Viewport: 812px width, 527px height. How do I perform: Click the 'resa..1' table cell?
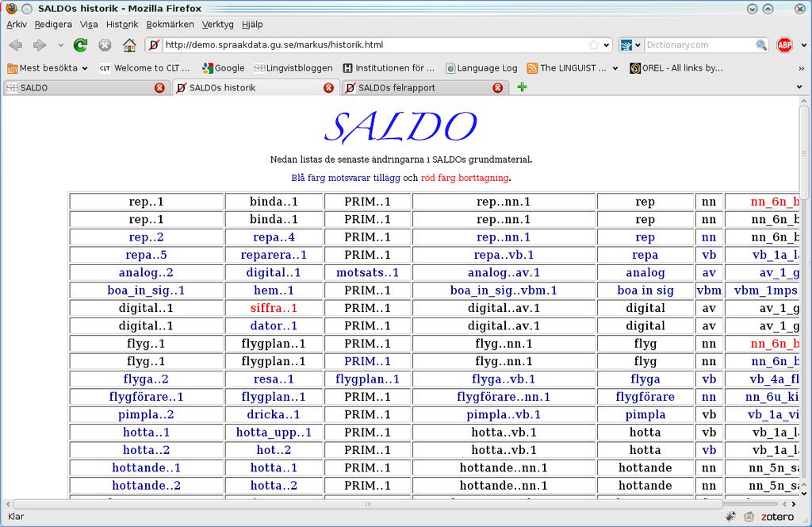pyautogui.click(x=274, y=379)
